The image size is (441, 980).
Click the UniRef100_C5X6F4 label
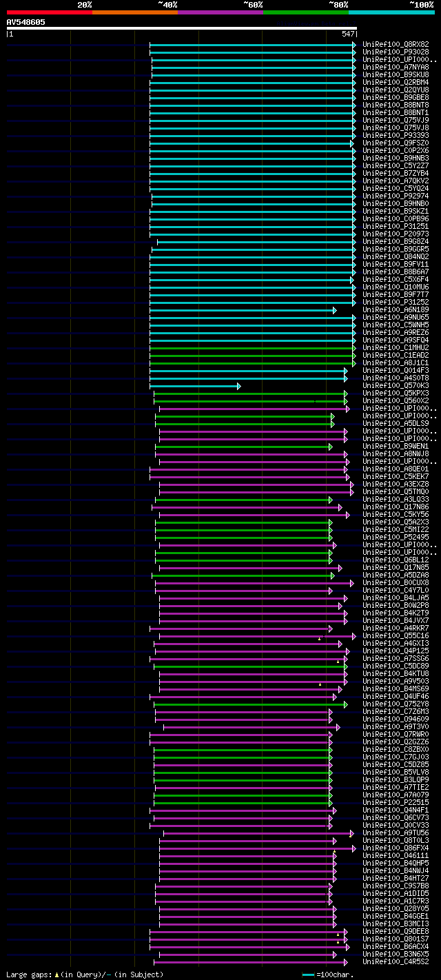pyautogui.click(x=396, y=279)
